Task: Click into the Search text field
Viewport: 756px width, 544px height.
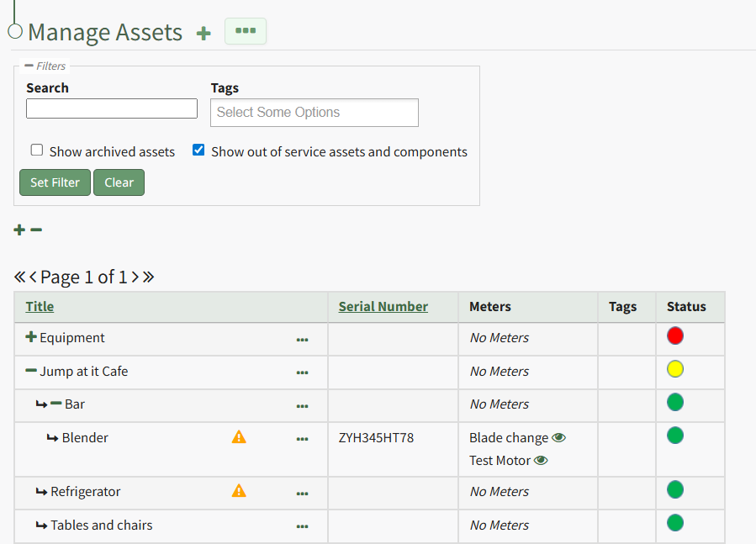Action: 112,108
